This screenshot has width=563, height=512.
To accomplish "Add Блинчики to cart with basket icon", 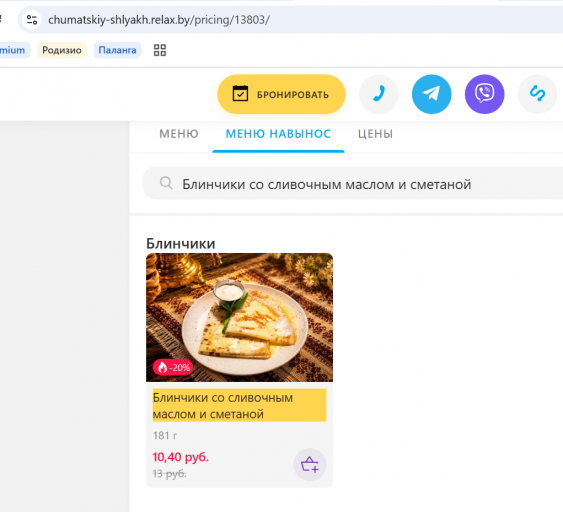I will pyautogui.click(x=310, y=464).
